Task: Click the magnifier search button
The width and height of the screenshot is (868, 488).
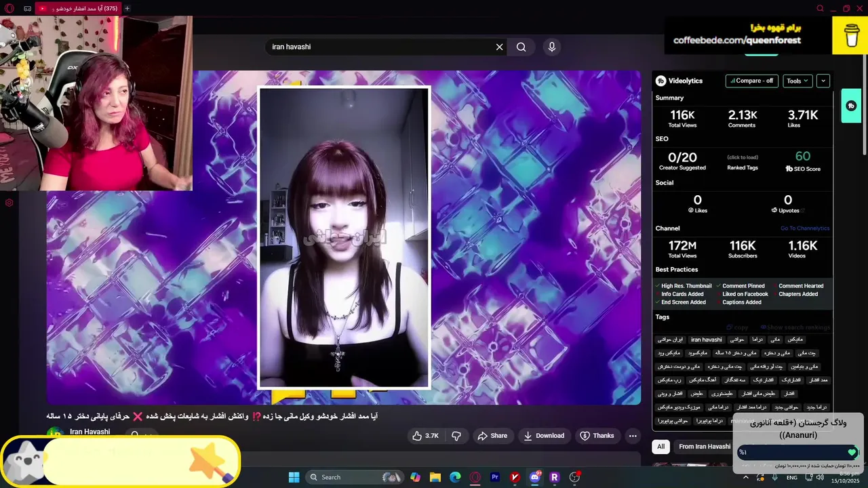Action: click(521, 47)
